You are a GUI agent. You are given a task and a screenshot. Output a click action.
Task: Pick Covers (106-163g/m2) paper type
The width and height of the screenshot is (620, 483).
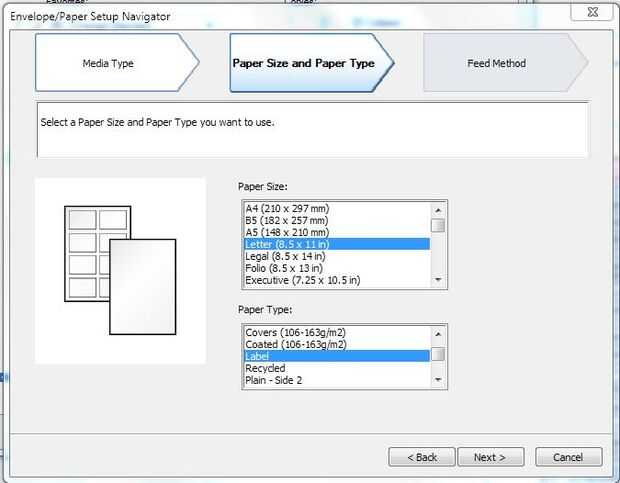coord(337,332)
